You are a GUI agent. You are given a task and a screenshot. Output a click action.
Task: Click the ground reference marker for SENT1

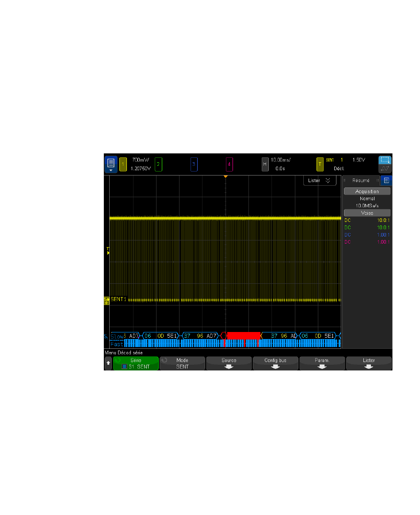click(x=107, y=301)
